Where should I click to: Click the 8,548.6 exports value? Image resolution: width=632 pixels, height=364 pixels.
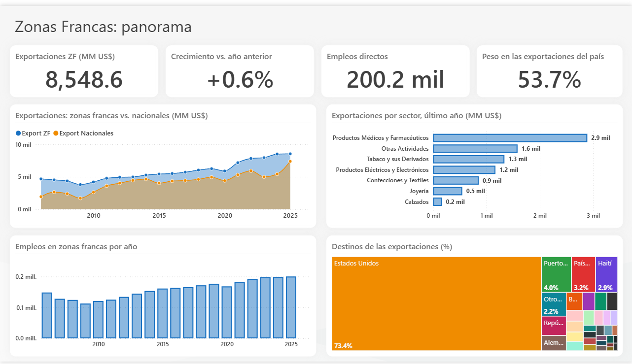[84, 80]
